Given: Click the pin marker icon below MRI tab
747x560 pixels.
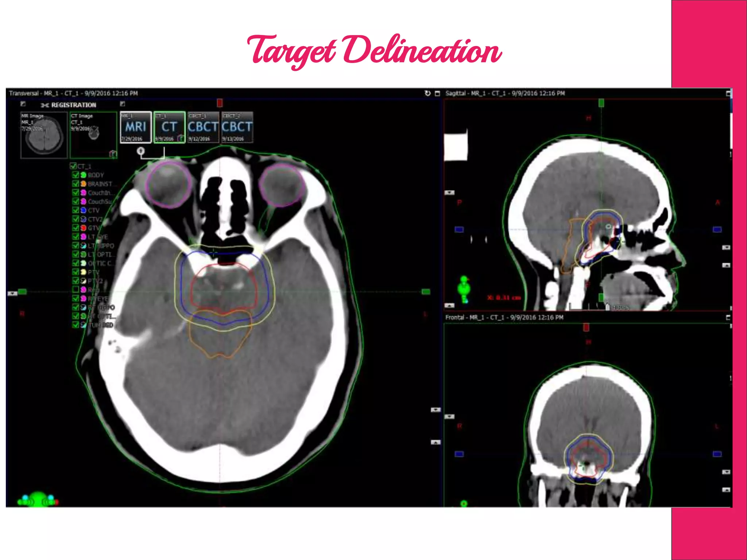Looking at the screenshot, I should pos(141,151).
